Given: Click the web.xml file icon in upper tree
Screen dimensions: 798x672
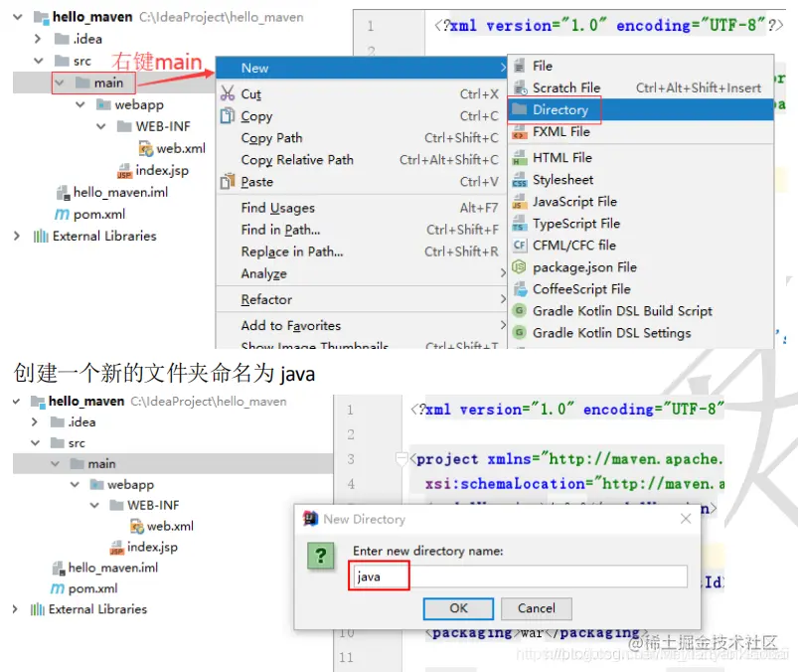Looking at the screenshot, I should click(145, 149).
